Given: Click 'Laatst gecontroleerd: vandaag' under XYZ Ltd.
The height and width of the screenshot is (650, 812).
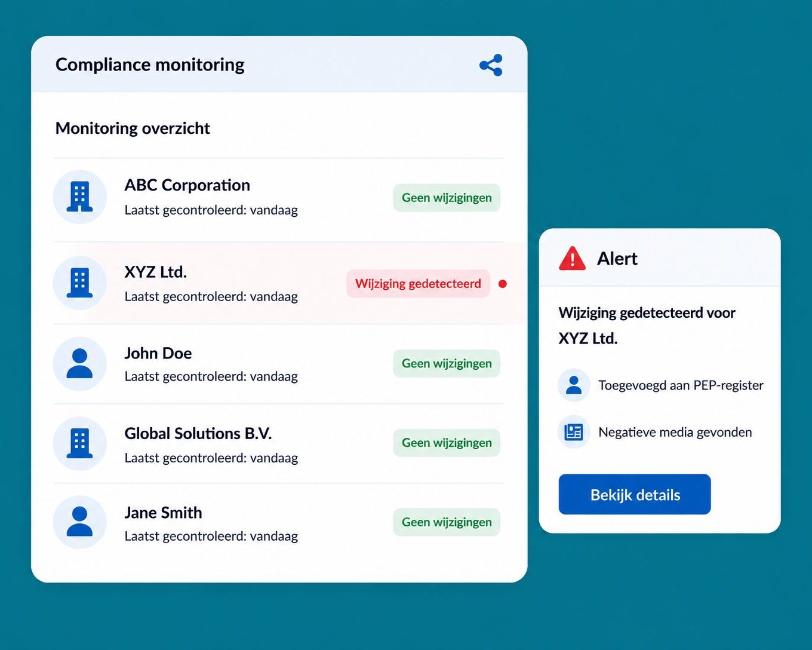Looking at the screenshot, I should [211, 296].
